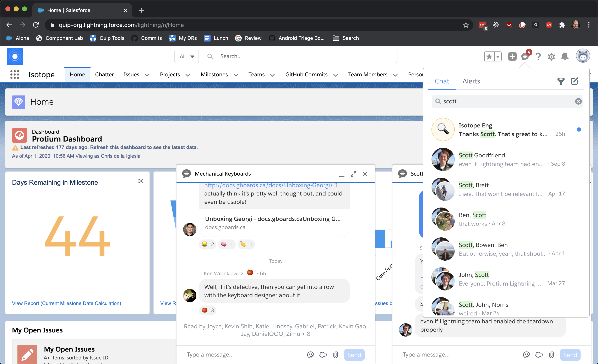Go back in browser history

pyautogui.click(x=9, y=25)
